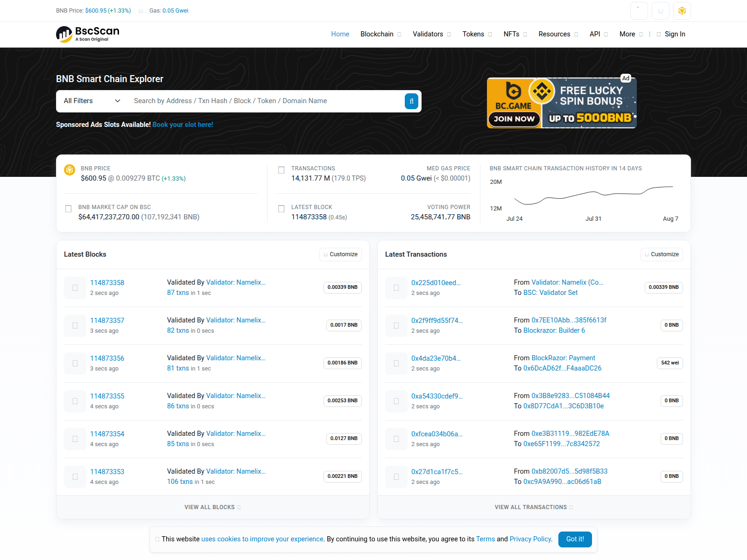
Task: Open VIEW ALL TRANSACTIONS
Action: coord(534,507)
